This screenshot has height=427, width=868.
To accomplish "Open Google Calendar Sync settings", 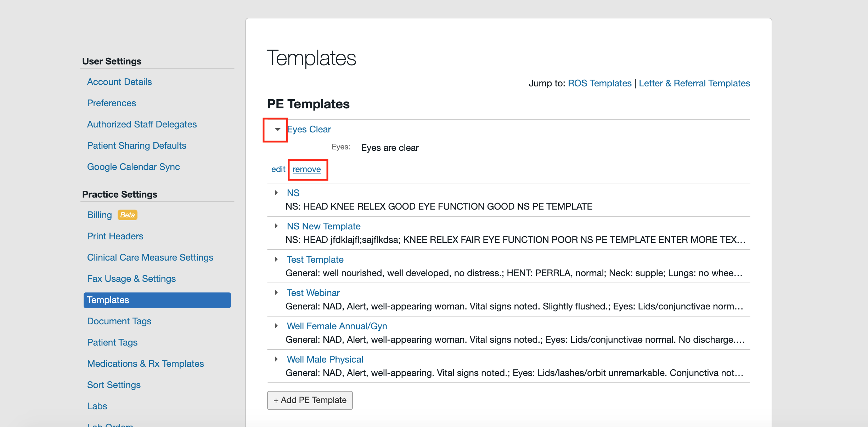I will click(x=134, y=166).
